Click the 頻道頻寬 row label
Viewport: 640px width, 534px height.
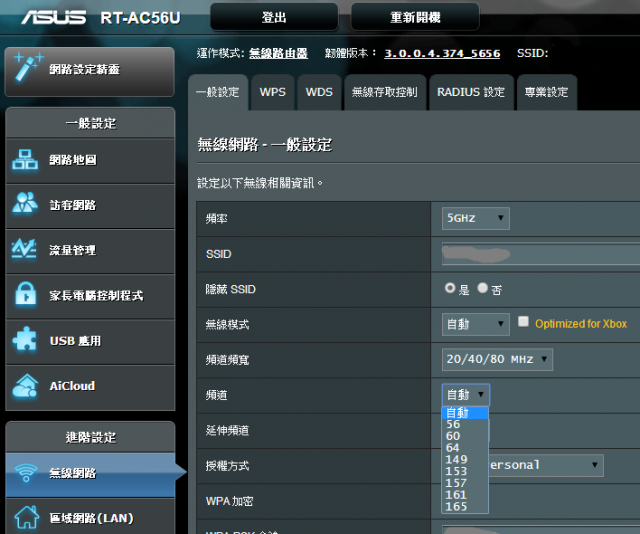coord(227,360)
